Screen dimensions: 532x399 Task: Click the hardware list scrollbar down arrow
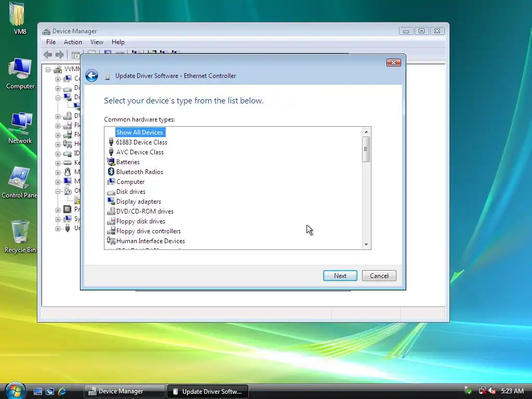point(366,244)
